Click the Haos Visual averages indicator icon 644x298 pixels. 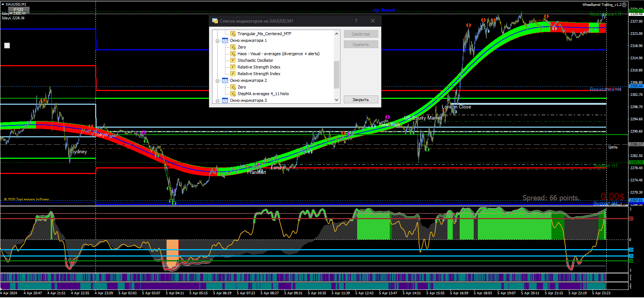tap(233, 54)
